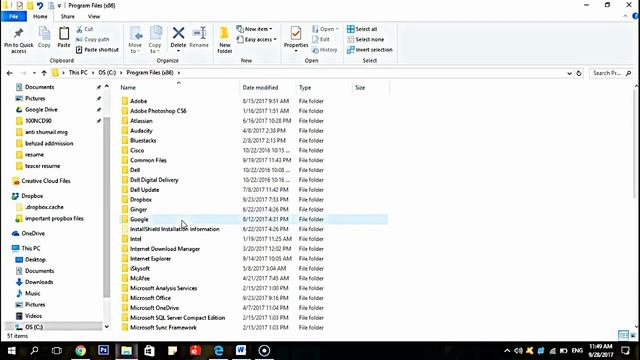
Task: Refresh the current folder view
Action: [x=579, y=73]
